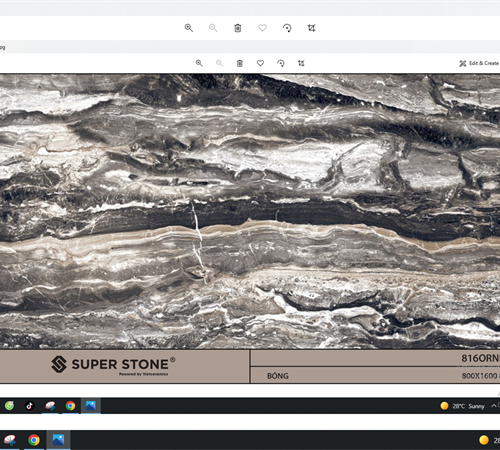This screenshot has width=500, height=450.
Task: Delete the image with the outer toolbar trash icon
Action: coord(238,28)
